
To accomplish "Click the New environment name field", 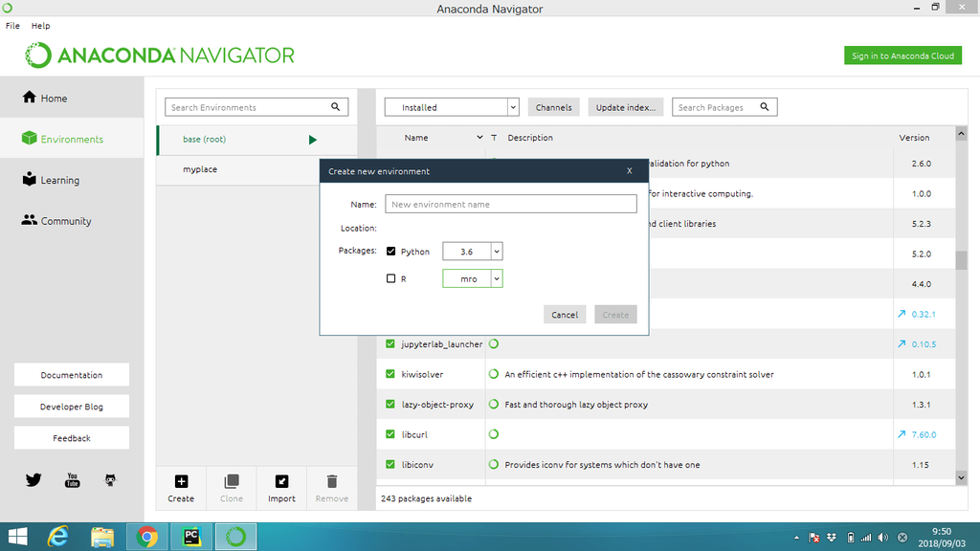I will pyautogui.click(x=511, y=204).
